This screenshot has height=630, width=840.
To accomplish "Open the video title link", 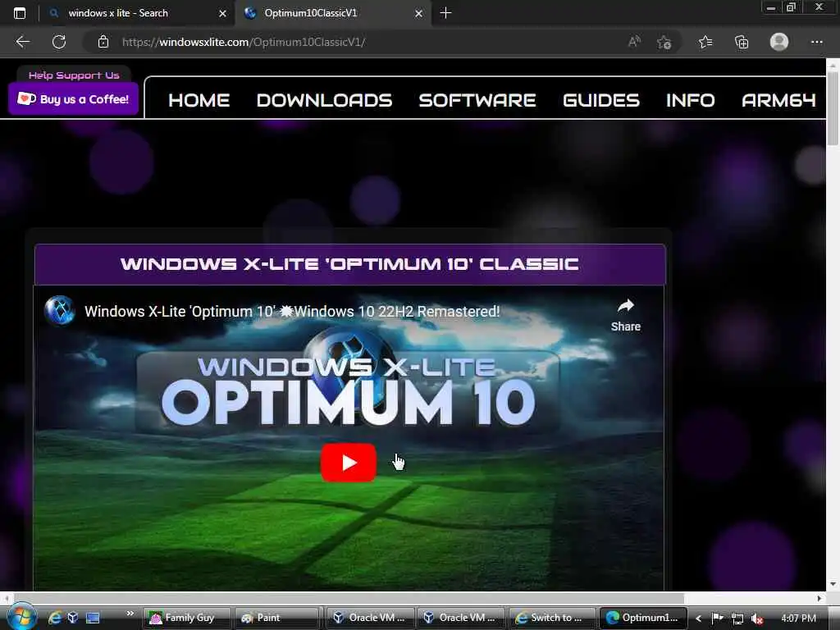I will point(292,311).
